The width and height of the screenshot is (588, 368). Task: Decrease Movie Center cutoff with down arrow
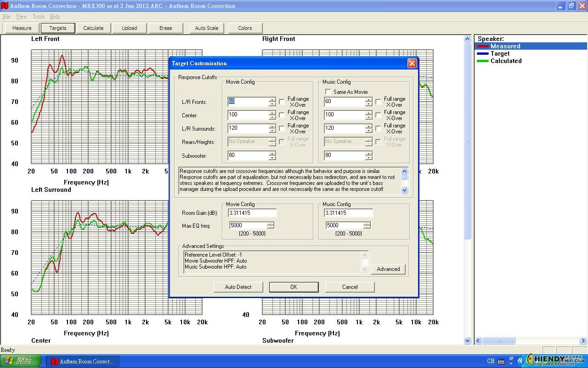272,117
